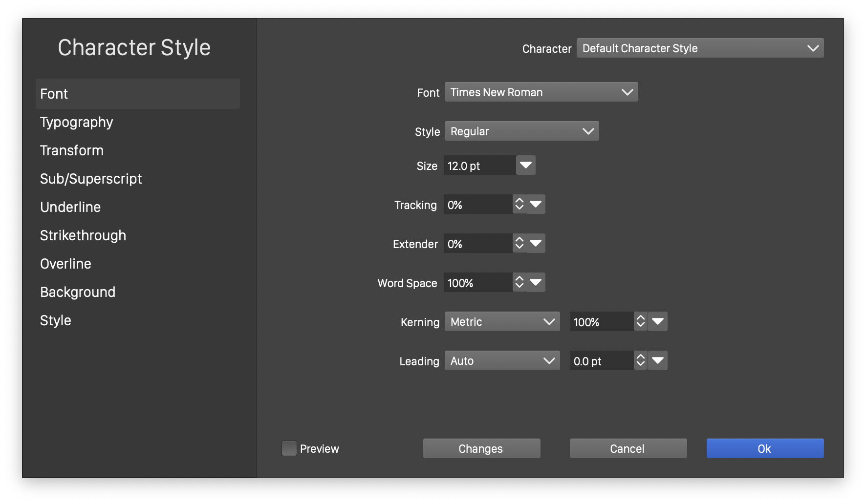The width and height of the screenshot is (866, 504).
Task: Click the Leading value stepper arrows
Action: [640, 360]
